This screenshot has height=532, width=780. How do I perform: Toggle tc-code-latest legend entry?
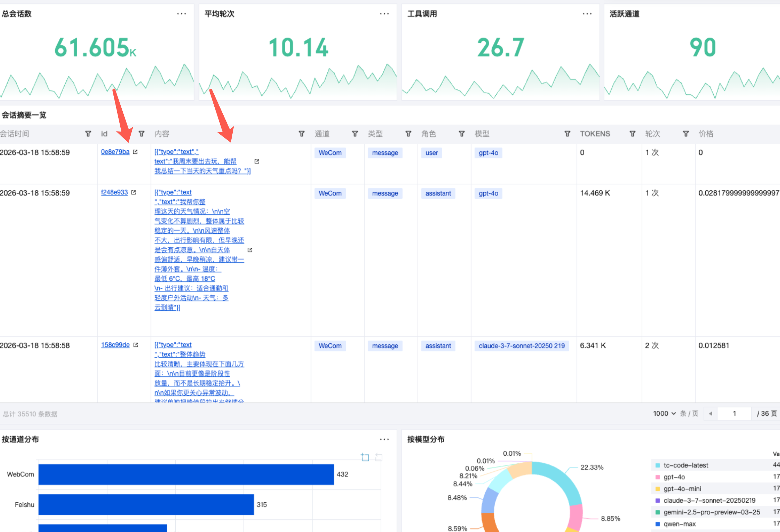pyautogui.click(x=685, y=465)
